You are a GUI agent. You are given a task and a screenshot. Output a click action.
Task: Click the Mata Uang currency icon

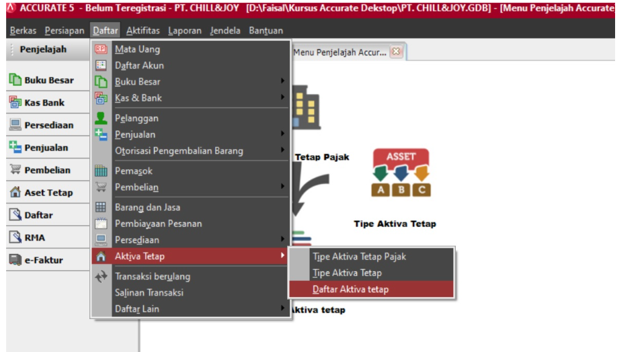click(x=101, y=49)
